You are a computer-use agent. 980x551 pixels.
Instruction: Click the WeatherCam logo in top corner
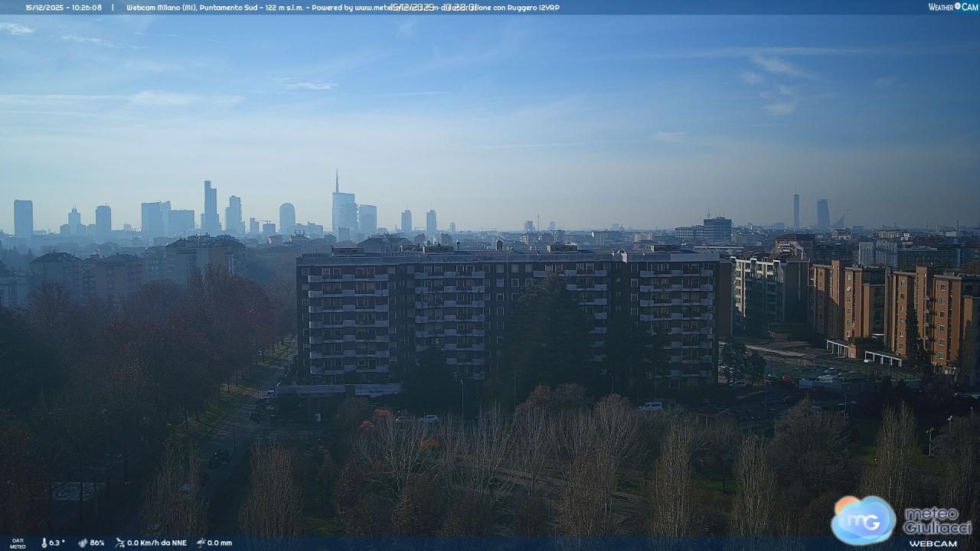(952, 7)
